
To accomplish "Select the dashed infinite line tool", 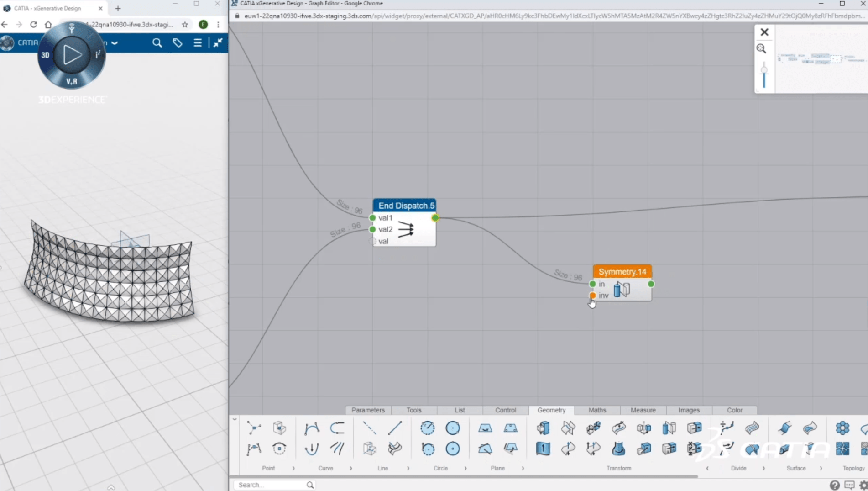I will 369,428.
